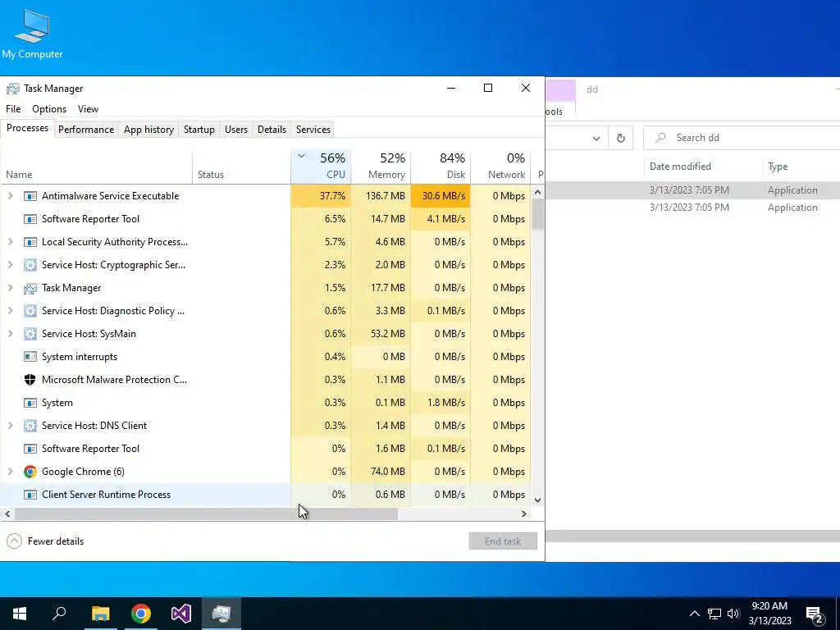Expand Local Security Authority Process row
Image resolution: width=840 pixels, height=630 pixels.
pyautogui.click(x=10, y=242)
